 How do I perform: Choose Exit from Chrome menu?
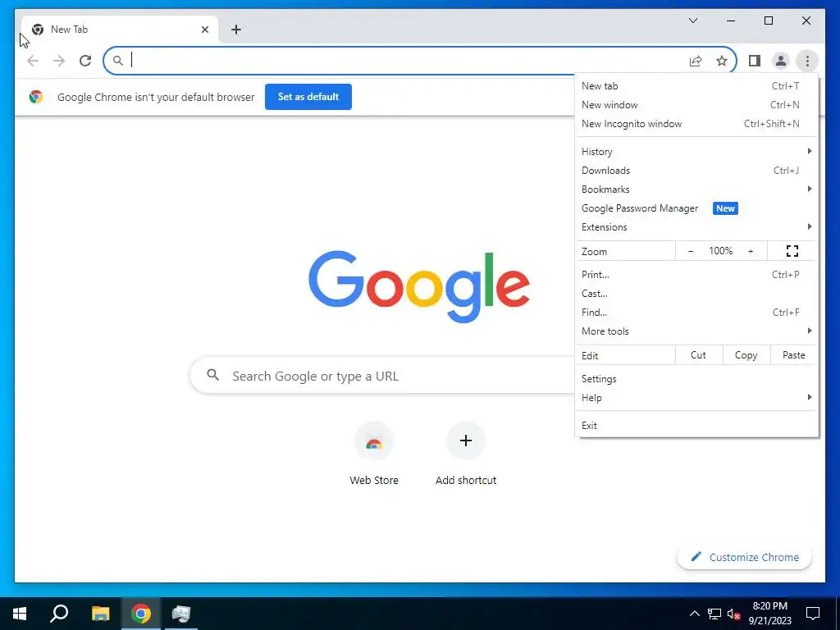click(696, 426)
